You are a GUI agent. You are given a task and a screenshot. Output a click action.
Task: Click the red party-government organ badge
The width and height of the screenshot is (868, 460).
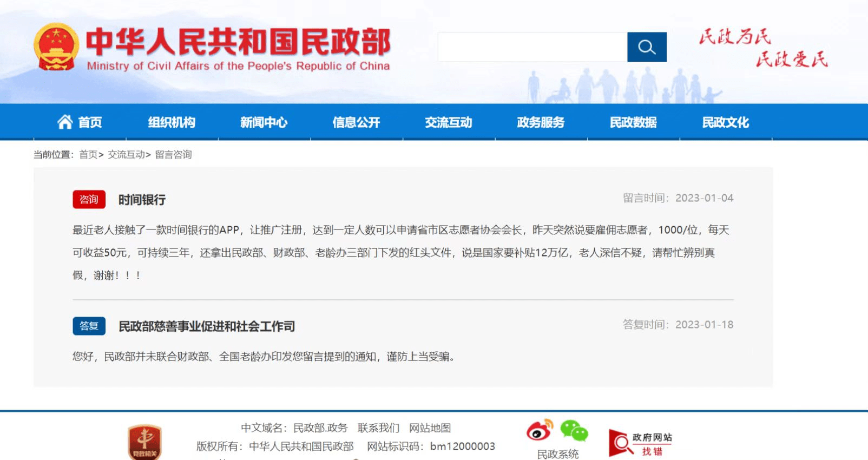[144, 442]
